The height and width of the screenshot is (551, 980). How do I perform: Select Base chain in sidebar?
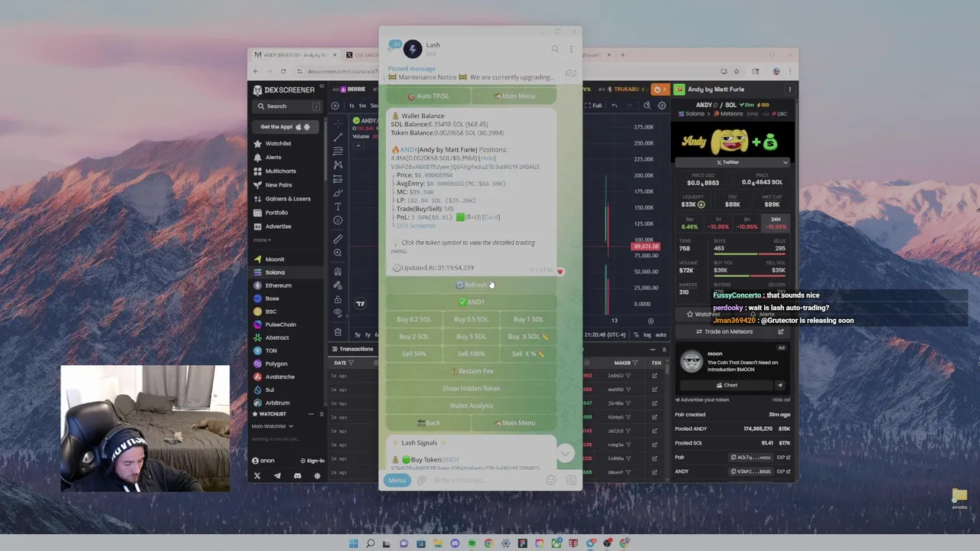tap(272, 298)
